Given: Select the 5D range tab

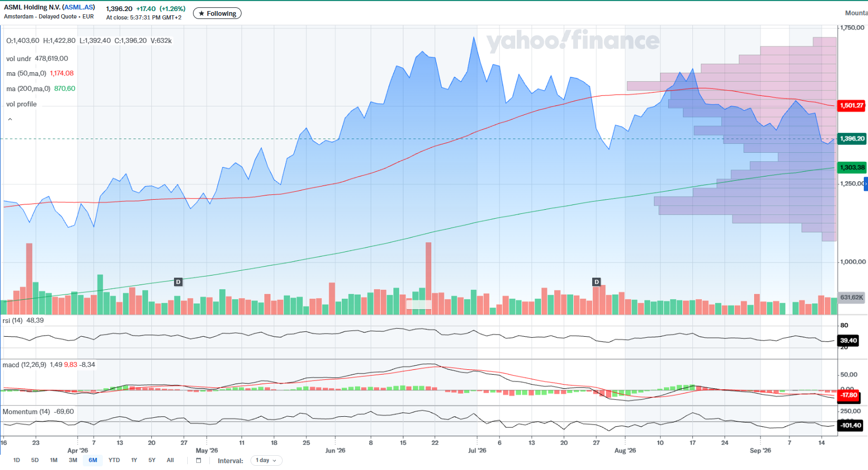Looking at the screenshot, I should [35, 460].
